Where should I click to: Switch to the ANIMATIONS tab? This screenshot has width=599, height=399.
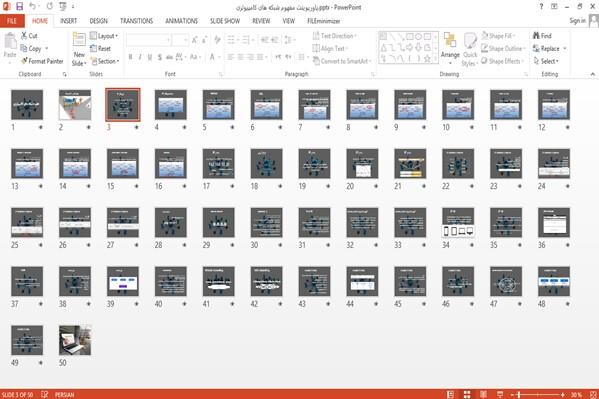pyautogui.click(x=181, y=21)
